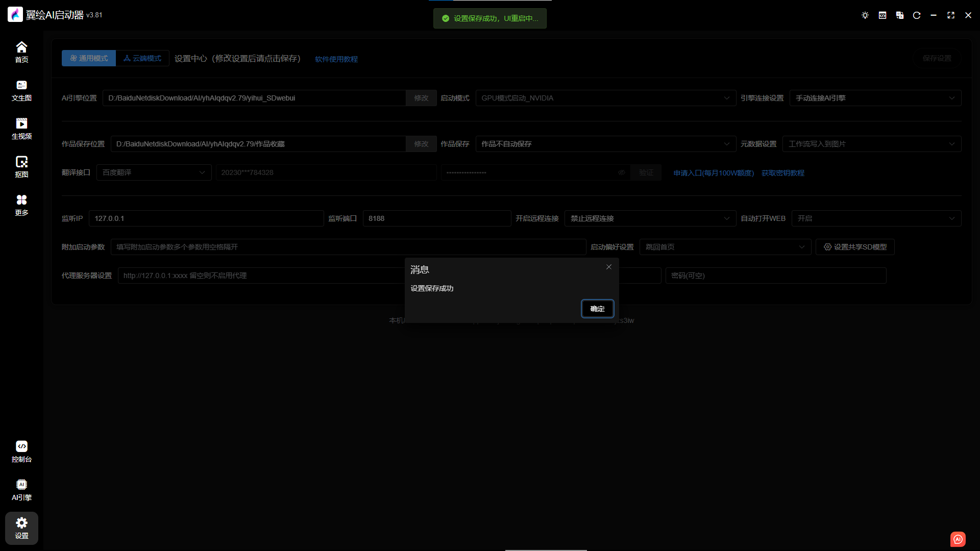980x551 pixels.
Task: Switch to 通用模式 tab
Action: point(89,58)
